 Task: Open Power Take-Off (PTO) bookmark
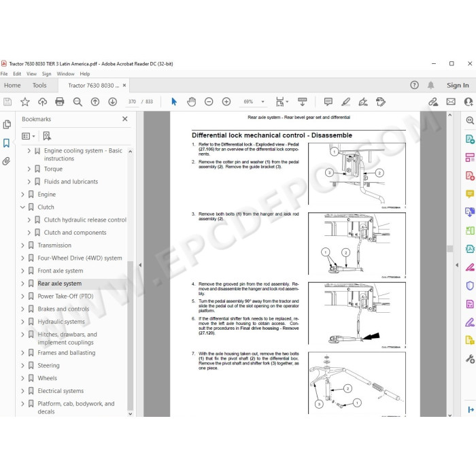(65, 296)
